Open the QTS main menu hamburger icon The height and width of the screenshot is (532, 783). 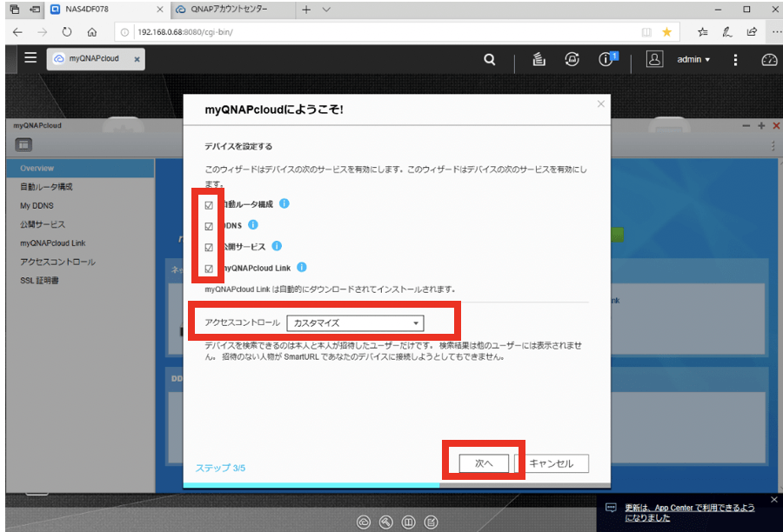click(30, 57)
